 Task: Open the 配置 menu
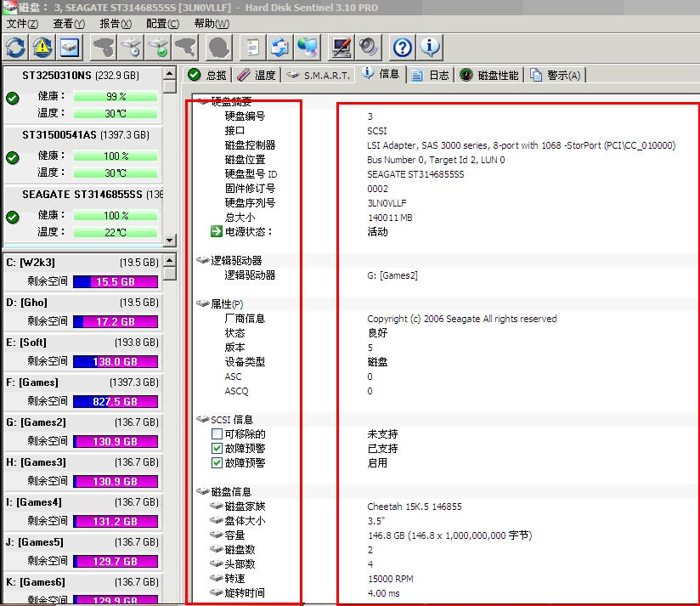click(162, 24)
